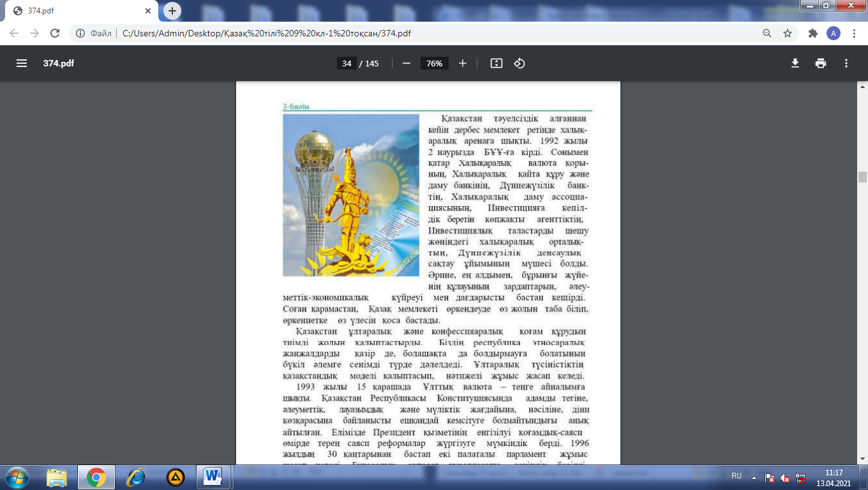This screenshot has height=490, width=868.
Task: Download the 374.pdf file
Action: coord(795,63)
